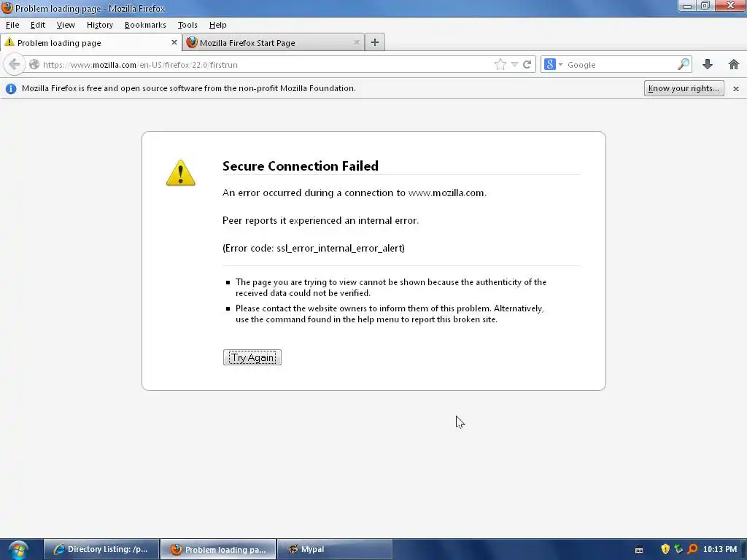Close the Problem loading page tab
Viewport: 747px width, 560px height.
coord(174,42)
